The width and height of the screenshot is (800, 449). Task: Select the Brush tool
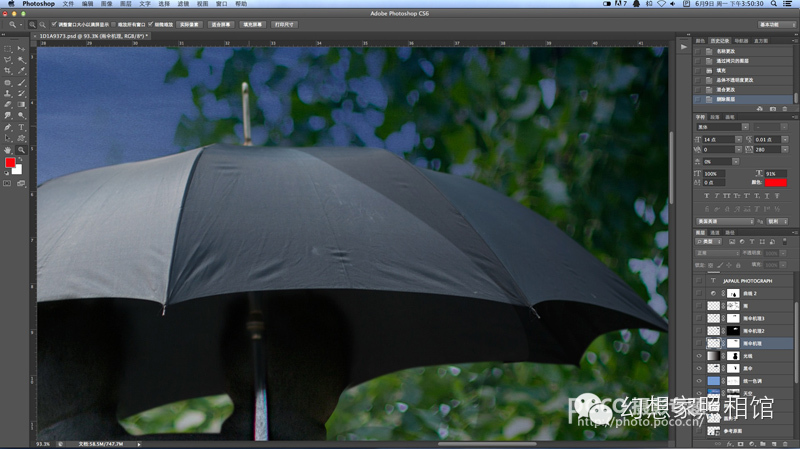point(21,83)
